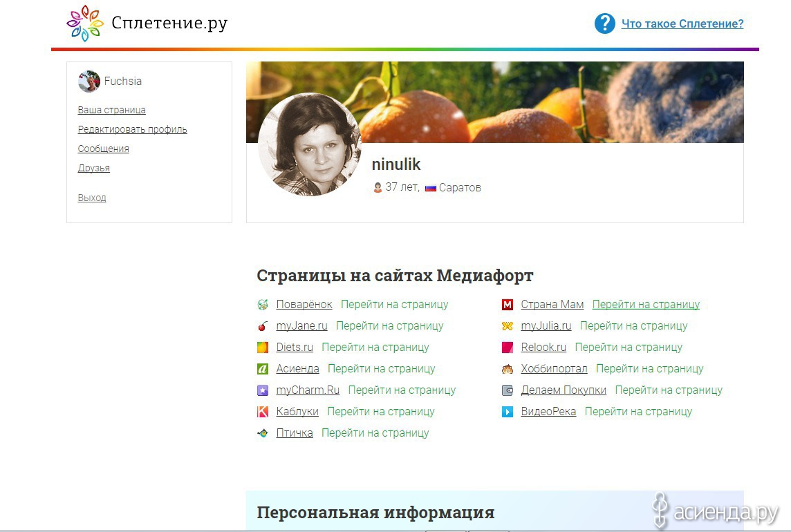The height and width of the screenshot is (532, 791).
Task: Click the myCharm.Ru star icon
Action: (262, 390)
